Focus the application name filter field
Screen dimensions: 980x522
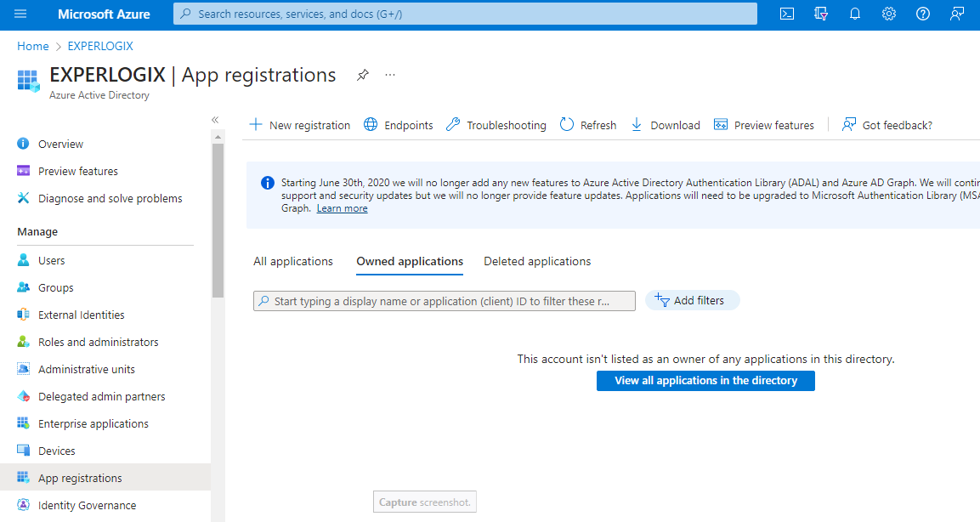tap(445, 301)
